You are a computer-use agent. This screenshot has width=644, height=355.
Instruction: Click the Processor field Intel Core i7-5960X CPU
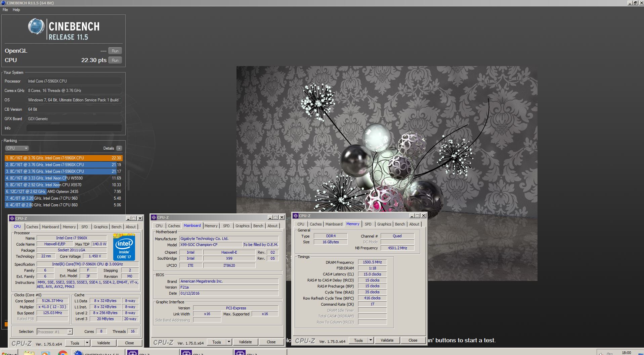coord(74,81)
